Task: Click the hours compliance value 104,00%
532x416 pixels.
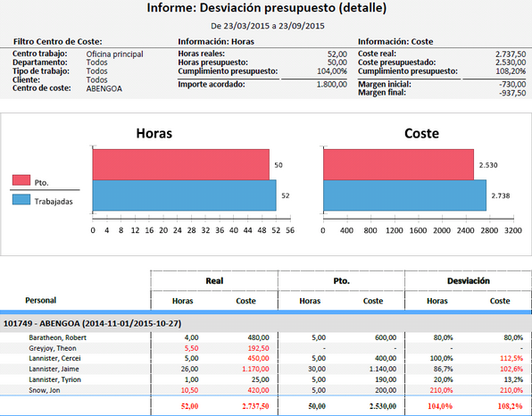Action: point(332,71)
